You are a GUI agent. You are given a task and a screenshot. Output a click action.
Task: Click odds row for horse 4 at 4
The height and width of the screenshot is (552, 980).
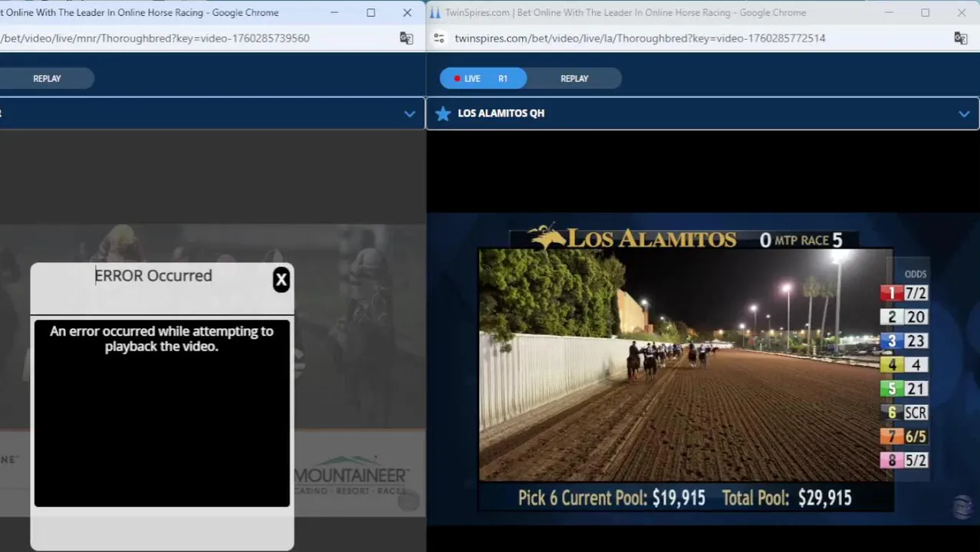tap(904, 365)
